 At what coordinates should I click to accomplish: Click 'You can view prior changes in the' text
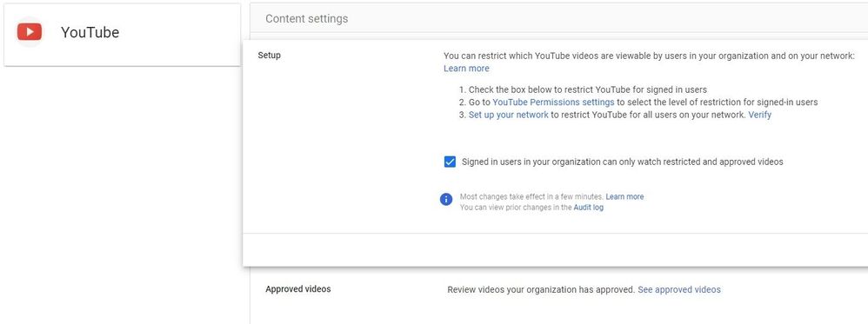(516, 208)
